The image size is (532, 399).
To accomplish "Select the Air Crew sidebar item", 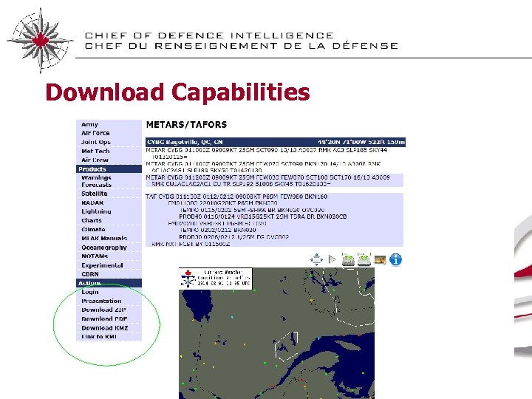I will click(95, 160).
